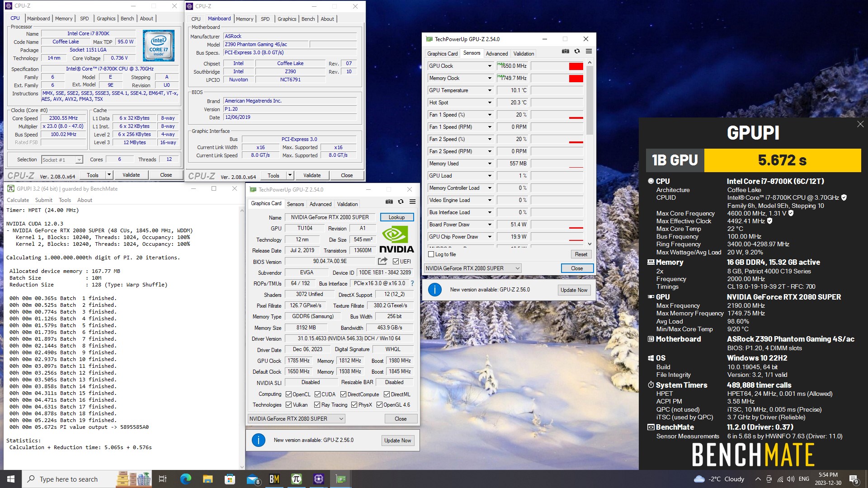
Task: Click the GPU-Z Sensors vertical scrollbar thumb
Action: pyautogui.click(x=590, y=100)
